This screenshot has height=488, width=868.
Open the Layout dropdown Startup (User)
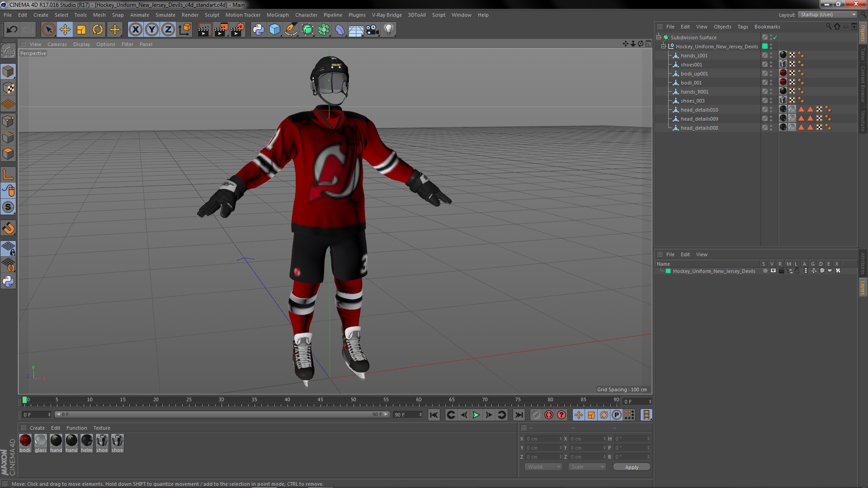(827, 14)
